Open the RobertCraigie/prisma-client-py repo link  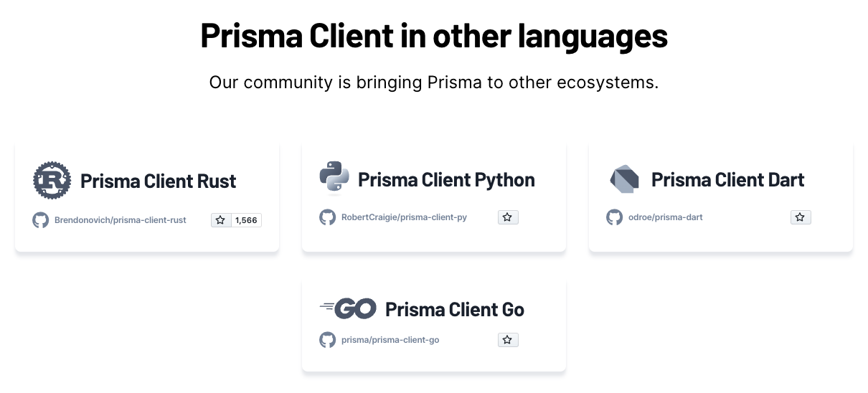[x=404, y=217]
